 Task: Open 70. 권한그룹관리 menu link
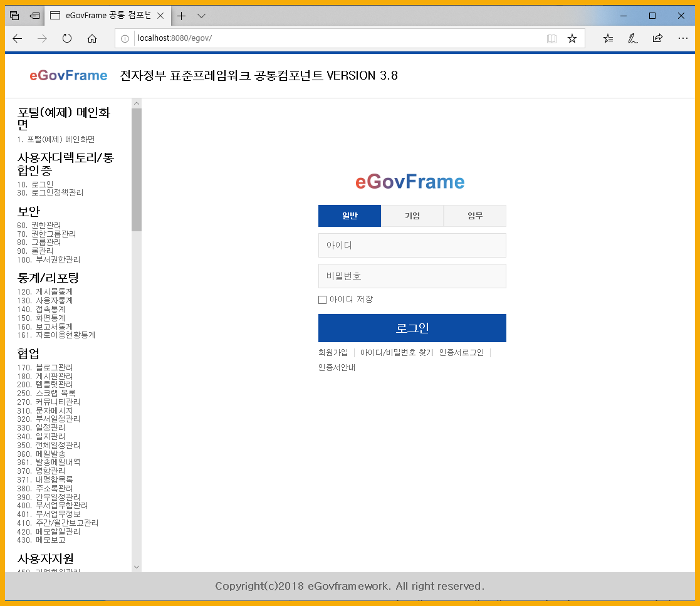coord(46,234)
